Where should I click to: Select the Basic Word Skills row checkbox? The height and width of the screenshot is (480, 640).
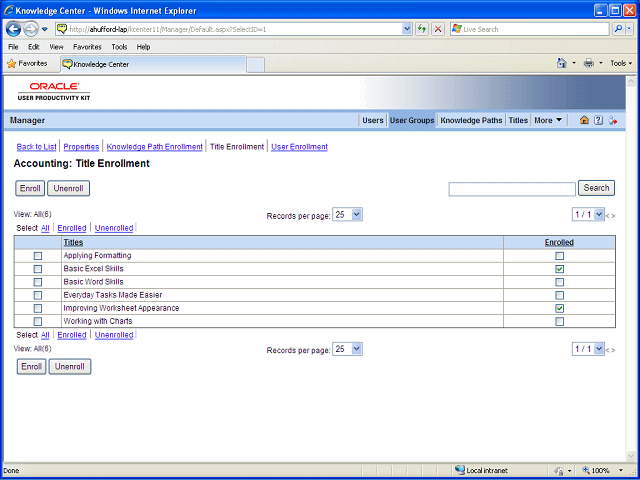pos(38,282)
